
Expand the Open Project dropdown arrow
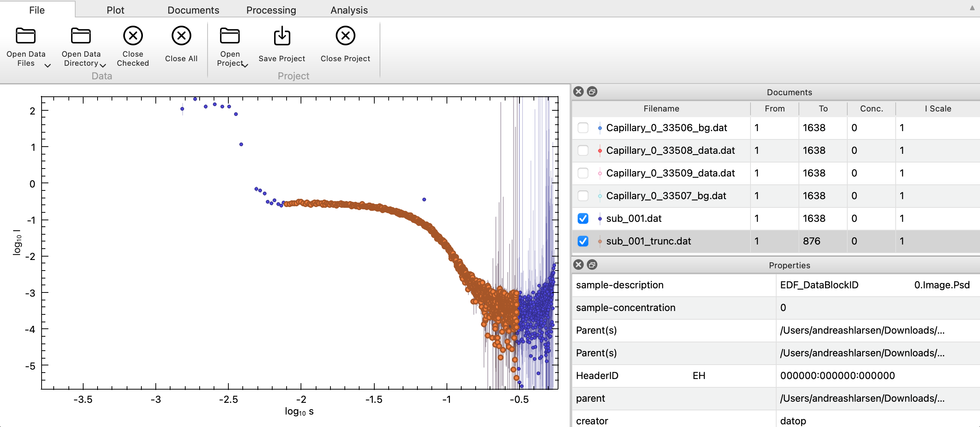(x=245, y=65)
